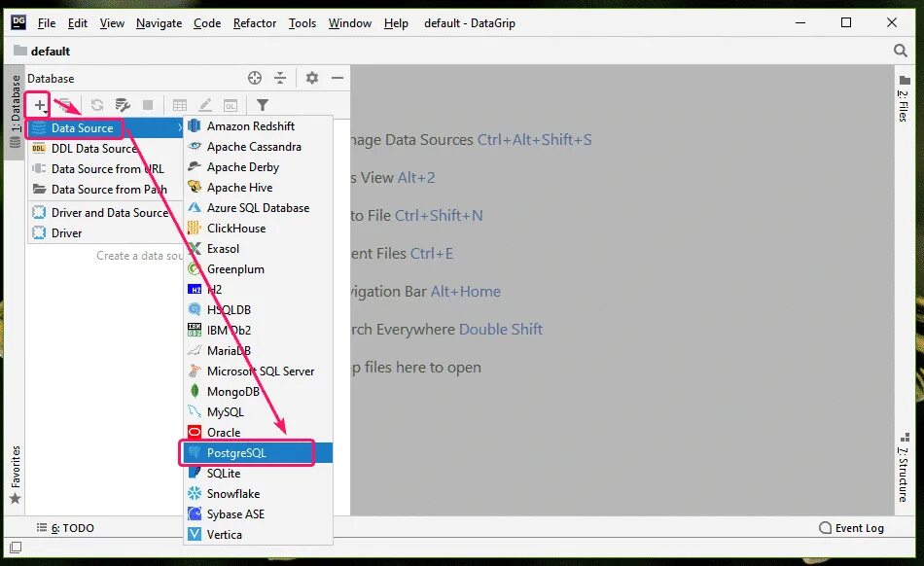Open the File menu
The width and height of the screenshot is (924, 566).
47,23
